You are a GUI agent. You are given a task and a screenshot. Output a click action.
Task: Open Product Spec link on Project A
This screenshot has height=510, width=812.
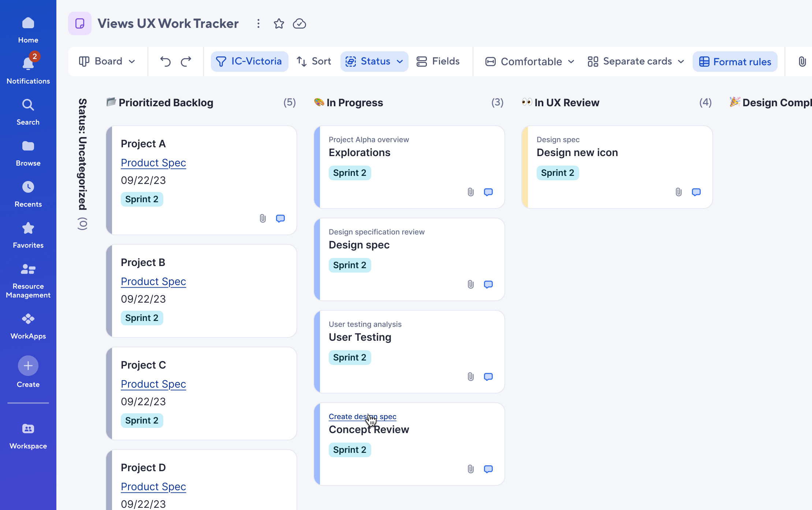point(153,163)
